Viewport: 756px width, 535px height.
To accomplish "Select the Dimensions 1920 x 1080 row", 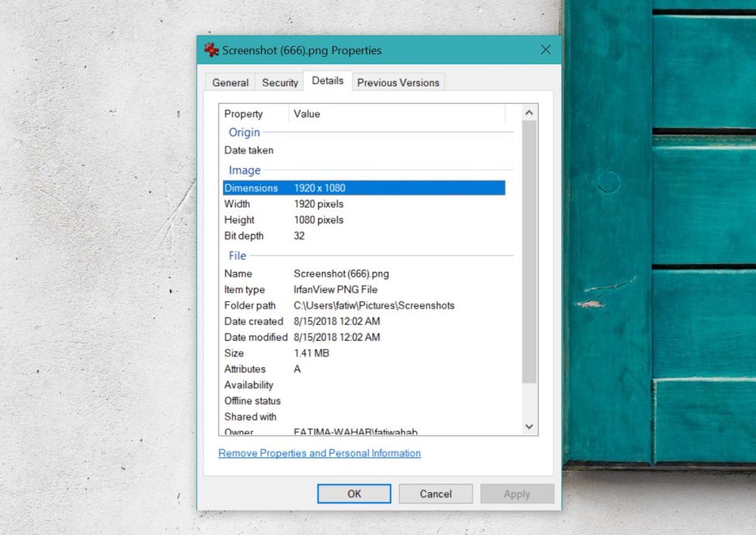I will (332, 188).
